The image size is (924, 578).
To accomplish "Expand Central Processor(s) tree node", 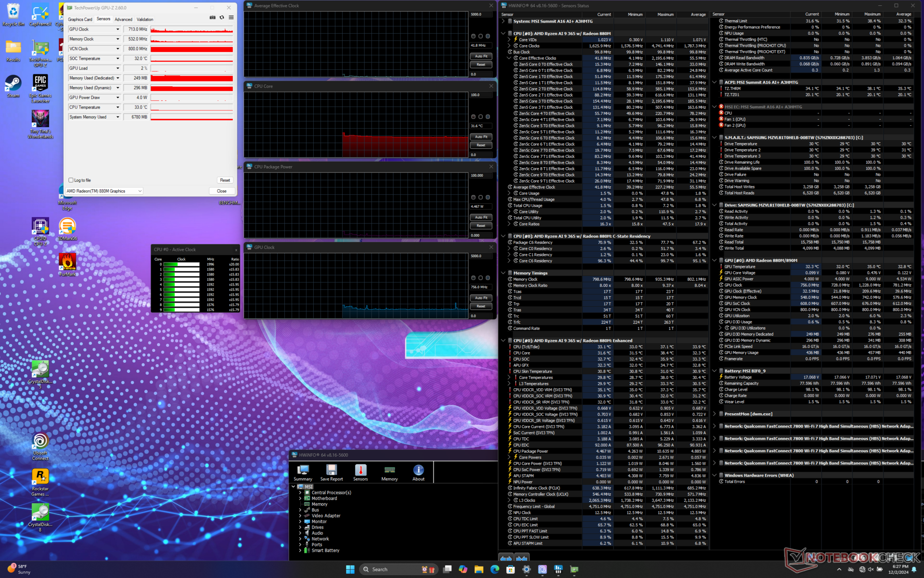I will (x=300, y=493).
